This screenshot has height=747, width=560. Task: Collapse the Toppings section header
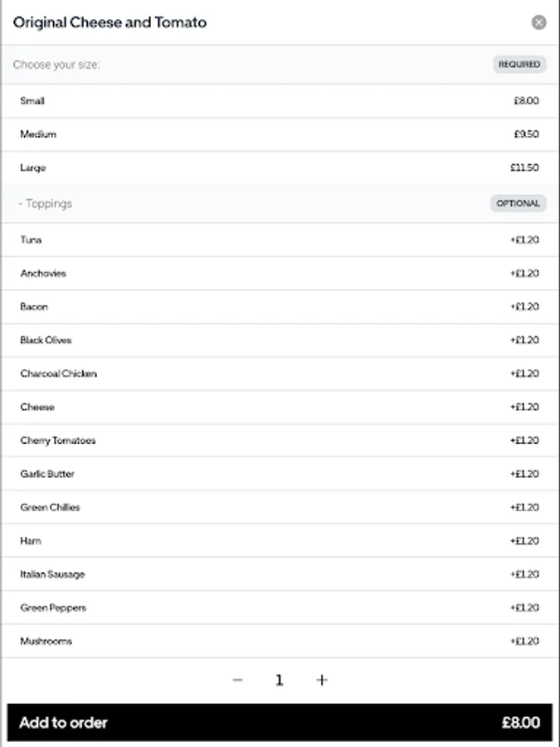coord(46,203)
